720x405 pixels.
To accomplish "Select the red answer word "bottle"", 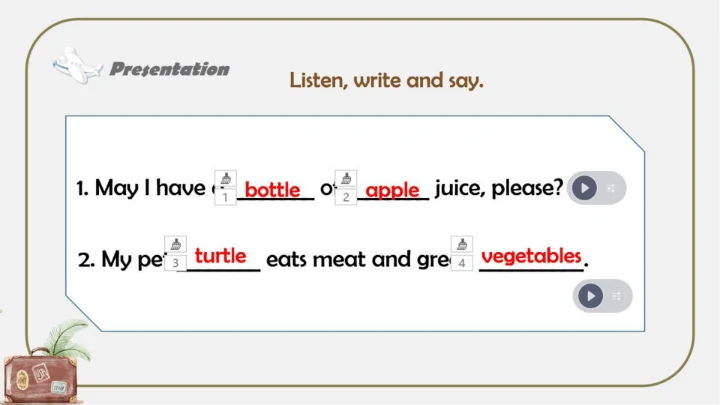I will tap(272, 189).
